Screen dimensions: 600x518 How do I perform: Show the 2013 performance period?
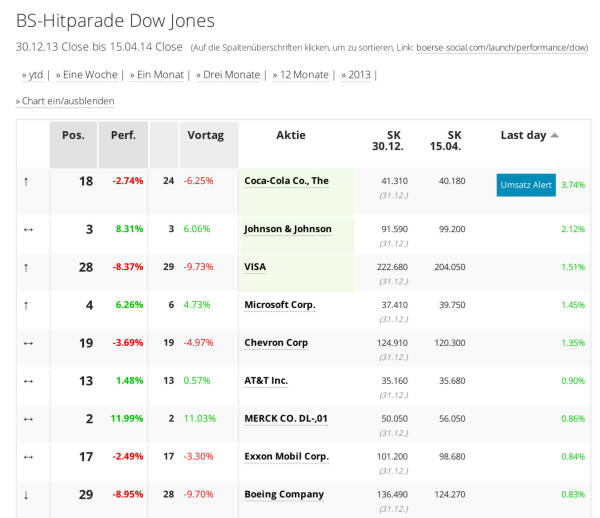point(359,74)
